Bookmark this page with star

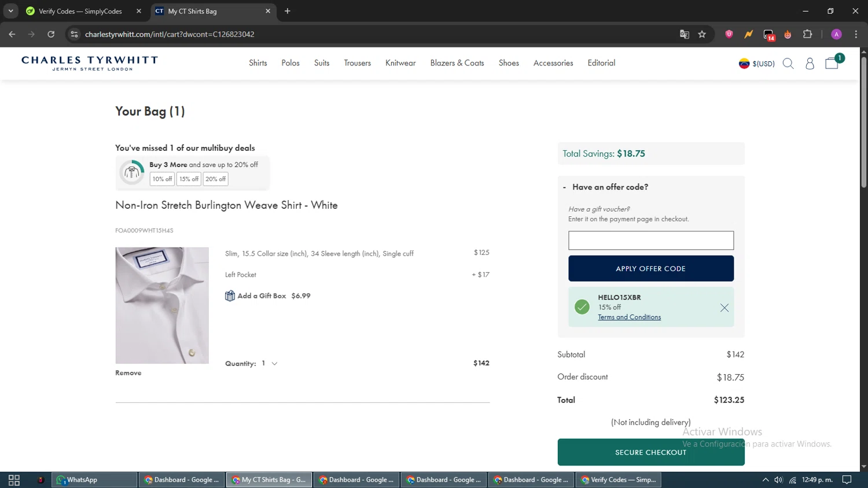(x=702, y=34)
